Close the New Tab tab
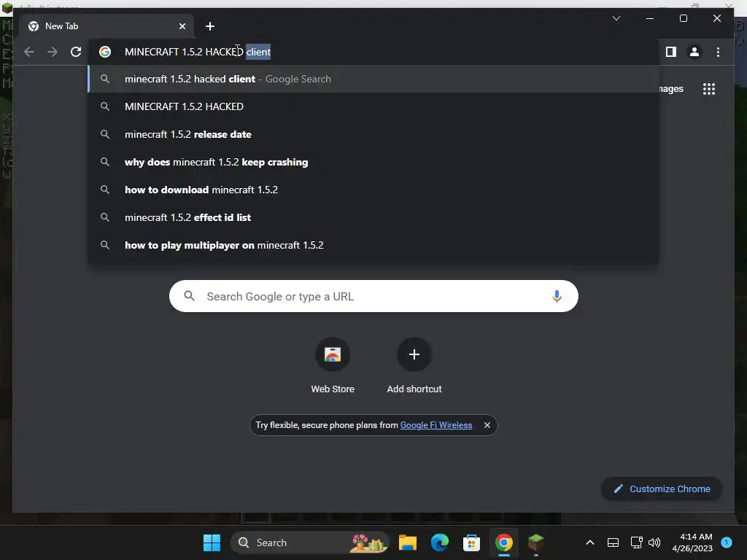 182,26
